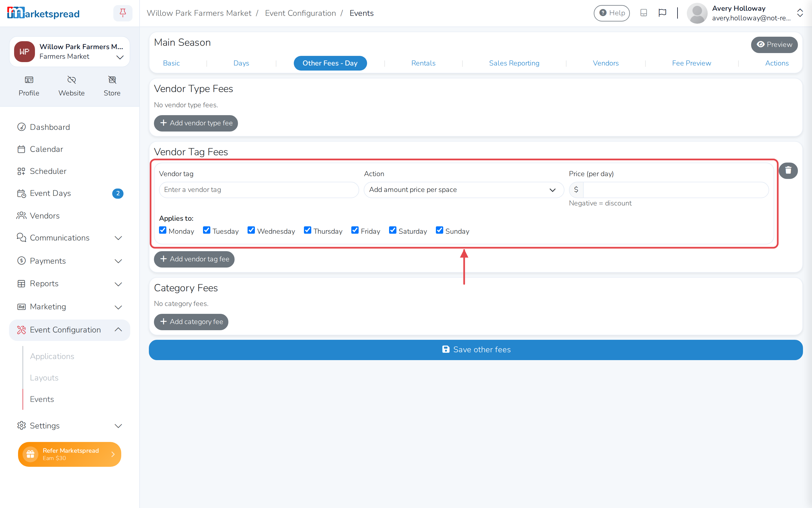The image size is (812, 508).
Task: Uncheck the Friday checkbox
Action: [x=355, y=230]
